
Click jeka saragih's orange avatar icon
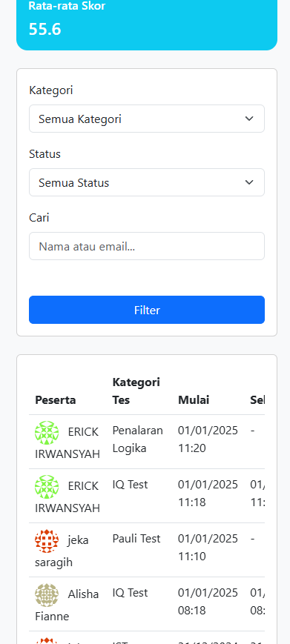point(47,541)
